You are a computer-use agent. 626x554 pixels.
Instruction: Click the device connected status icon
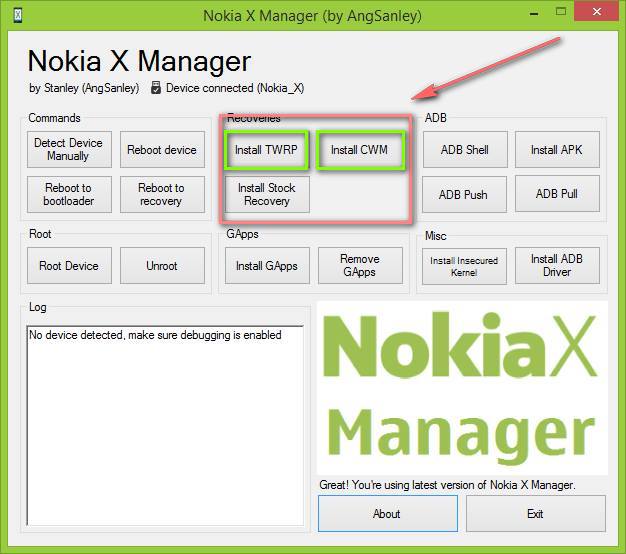(x=156, y=88)
